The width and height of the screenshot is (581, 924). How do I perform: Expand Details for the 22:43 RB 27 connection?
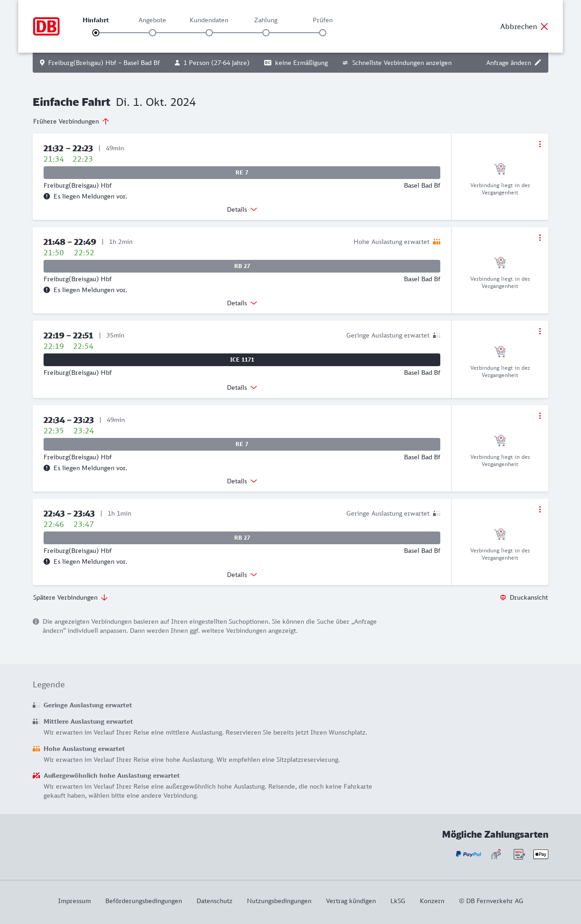click(242, 575)
